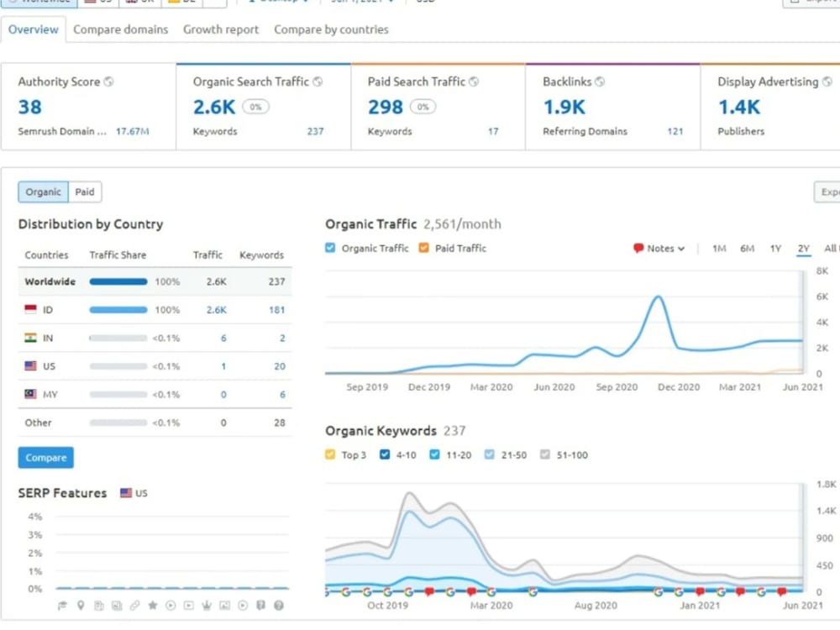This screenshot has height=630, width=840.
Task: Uncheck the Organic Traffic checkbox
Action: [x=330, y=248]
